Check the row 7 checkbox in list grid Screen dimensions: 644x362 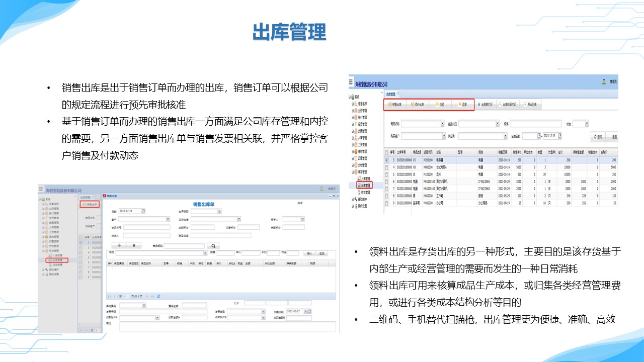pos(386,189)
